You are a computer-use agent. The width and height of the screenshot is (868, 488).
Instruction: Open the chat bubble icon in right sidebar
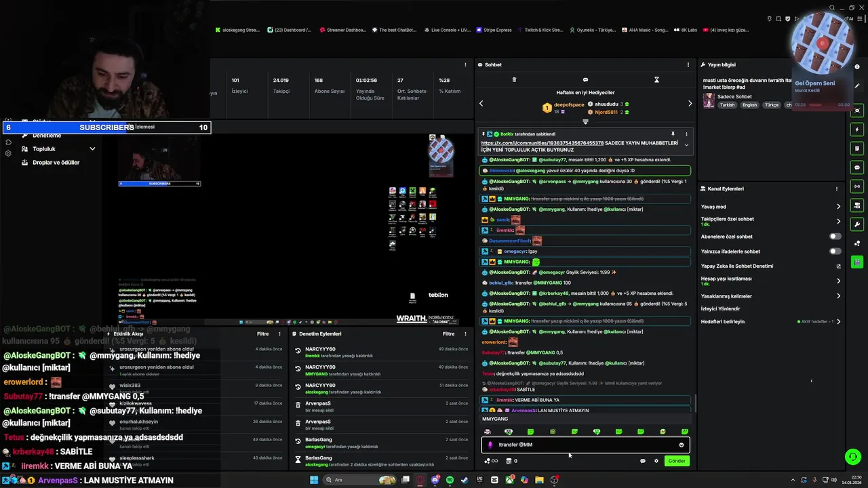[x=857, y=167]
